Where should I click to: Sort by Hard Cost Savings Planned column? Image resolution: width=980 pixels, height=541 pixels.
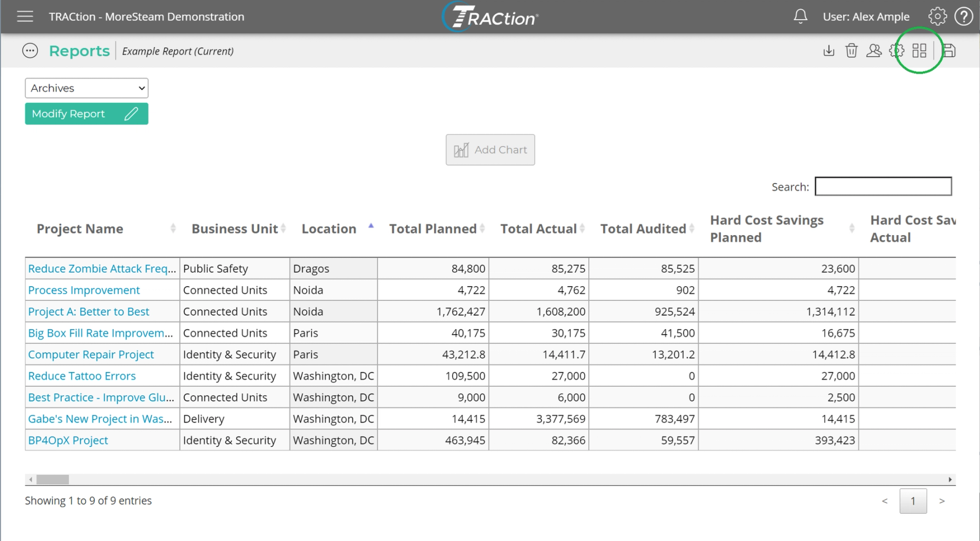tap(779, 229)
